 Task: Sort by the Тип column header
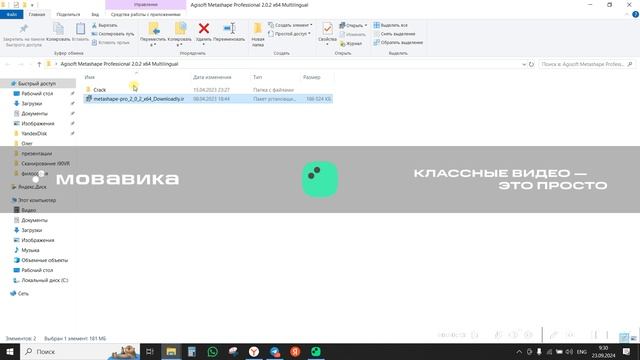pyautogui.click(x=258, y=77)
